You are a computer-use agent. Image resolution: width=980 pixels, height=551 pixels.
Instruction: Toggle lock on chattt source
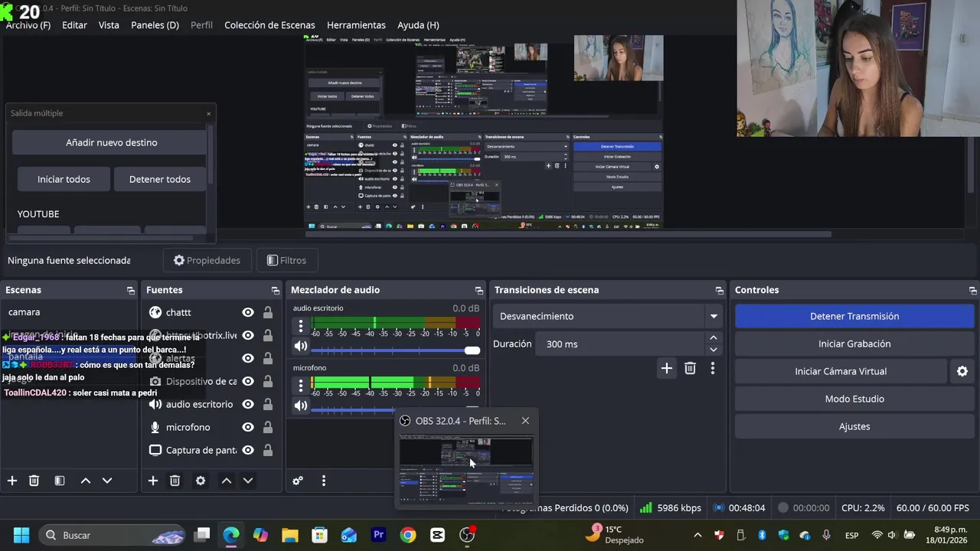tap(268, 312)
